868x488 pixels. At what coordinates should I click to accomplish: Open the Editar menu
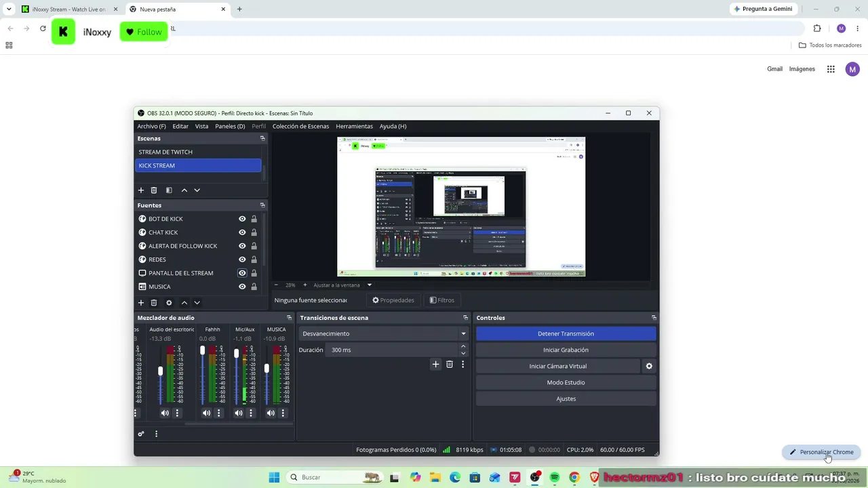click(180, 126)
